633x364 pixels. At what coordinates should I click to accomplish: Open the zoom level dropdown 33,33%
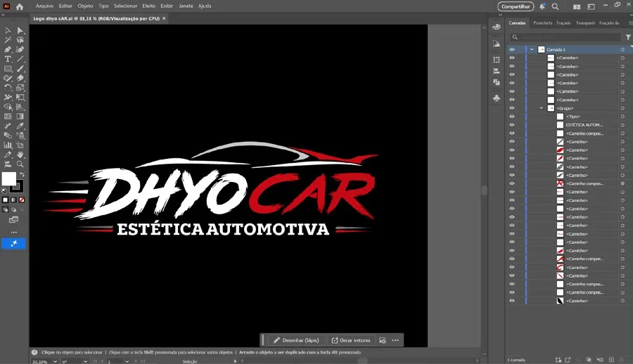coord(55,362)
